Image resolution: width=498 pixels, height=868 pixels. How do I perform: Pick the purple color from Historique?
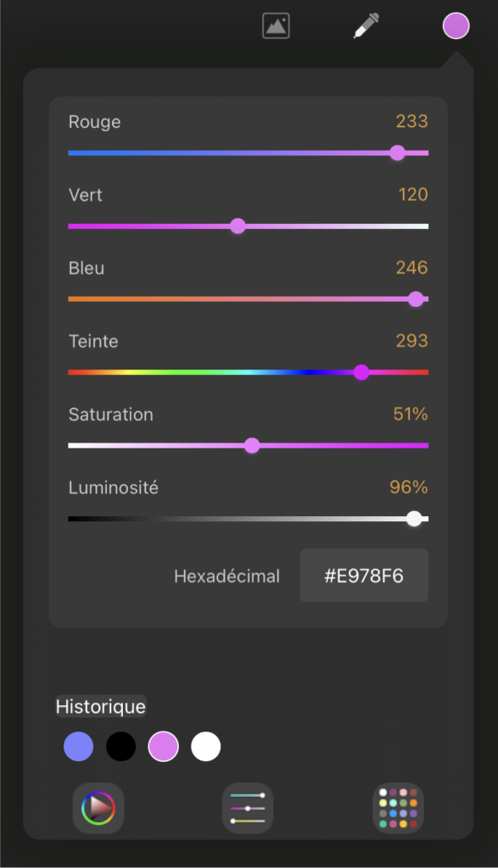(x=164, y=746)
